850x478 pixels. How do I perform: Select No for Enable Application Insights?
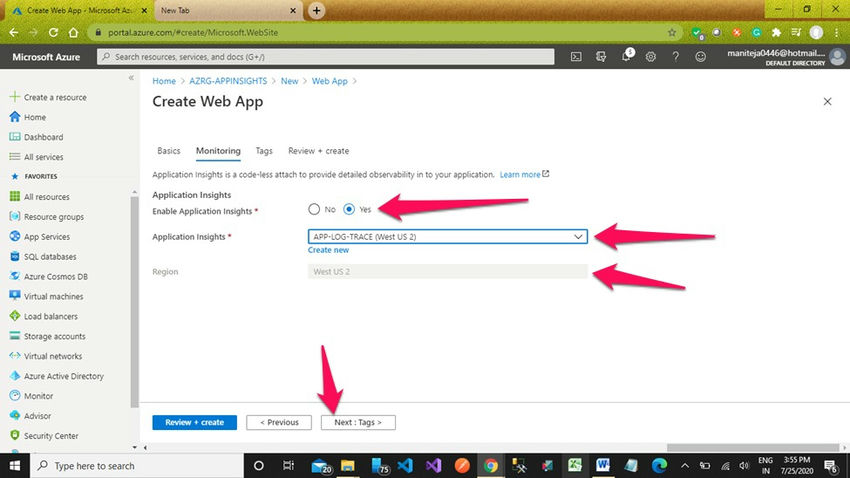[314, 209]
